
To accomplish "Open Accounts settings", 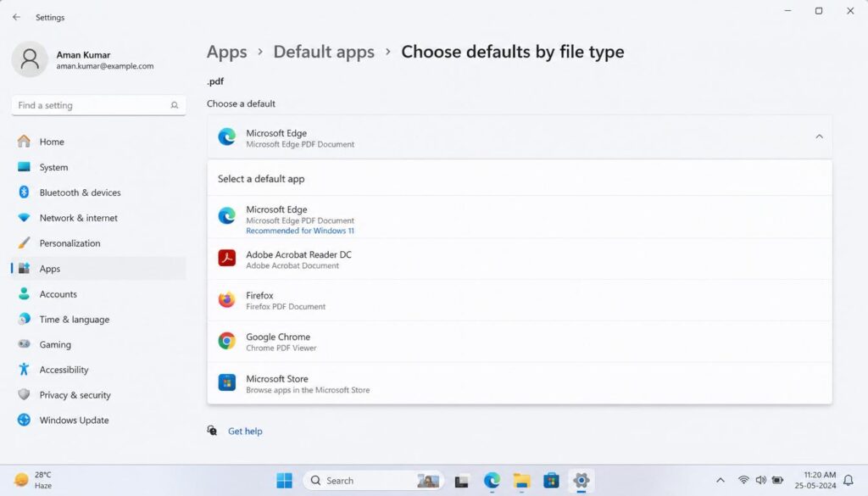I will (98, 294).
